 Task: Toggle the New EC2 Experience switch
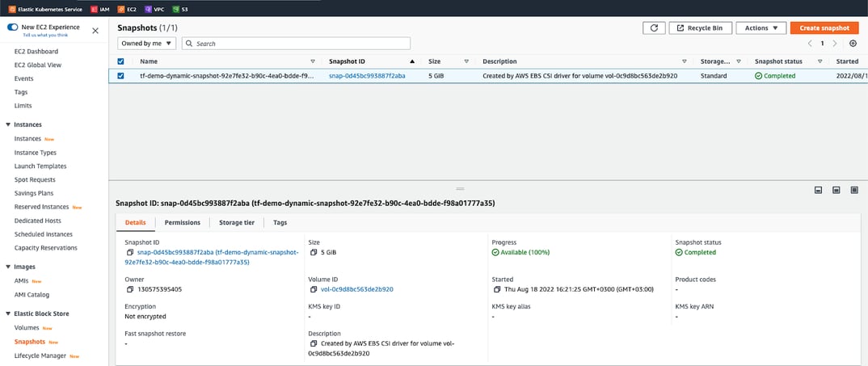[x=12, y=27]
